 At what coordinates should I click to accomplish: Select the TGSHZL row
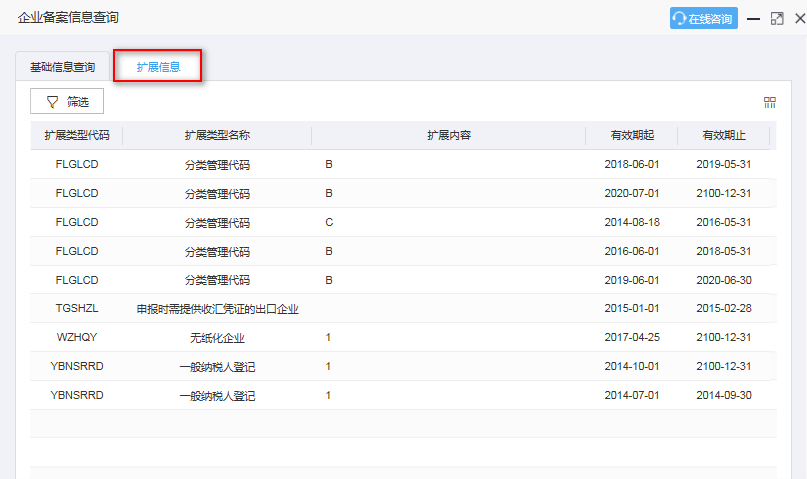point(403,309)
